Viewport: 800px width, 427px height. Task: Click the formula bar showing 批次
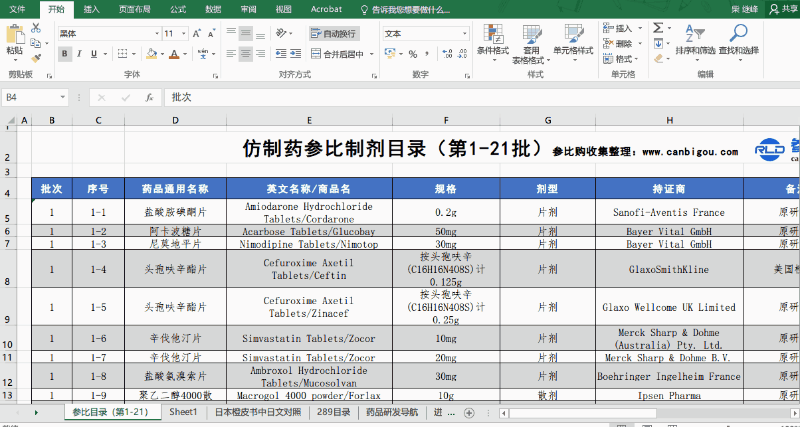point(482,97)
